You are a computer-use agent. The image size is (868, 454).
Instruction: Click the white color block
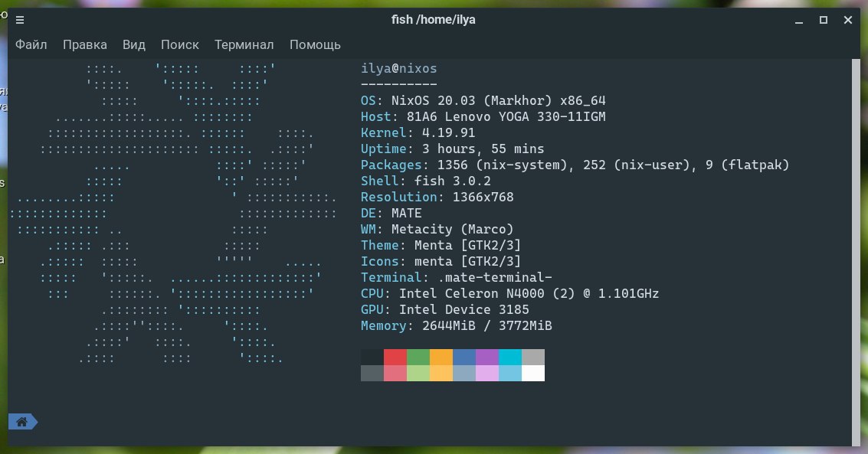[533, 374]
